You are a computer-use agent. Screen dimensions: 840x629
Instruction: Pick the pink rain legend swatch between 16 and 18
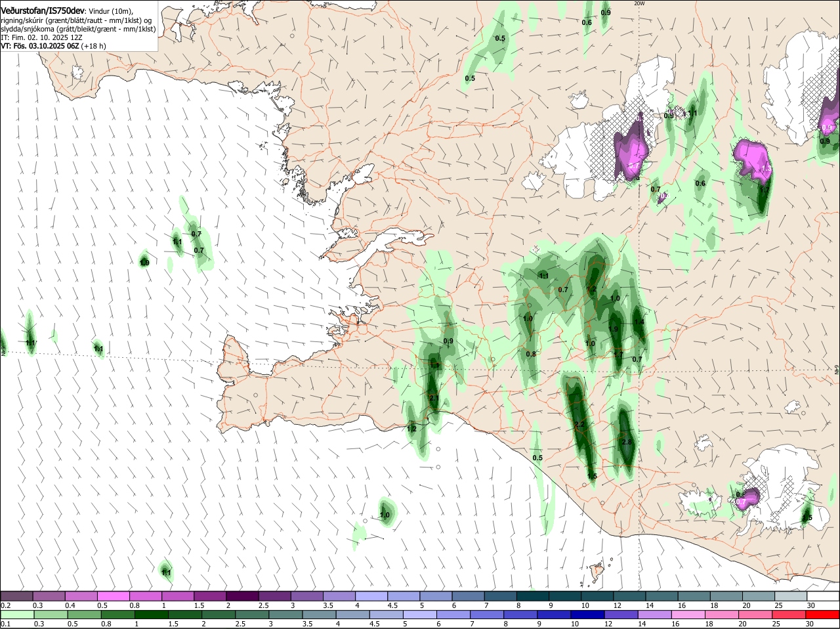point(688,615)
